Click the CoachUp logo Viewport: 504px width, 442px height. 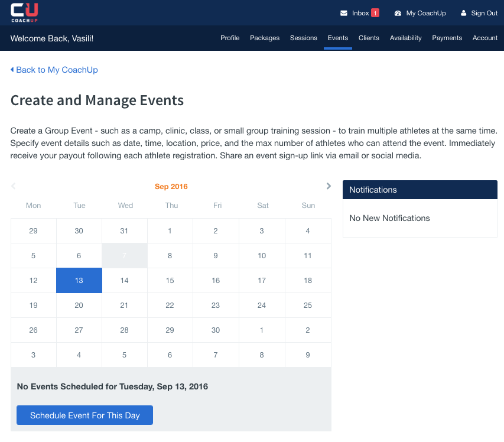[x=24, y=12]
